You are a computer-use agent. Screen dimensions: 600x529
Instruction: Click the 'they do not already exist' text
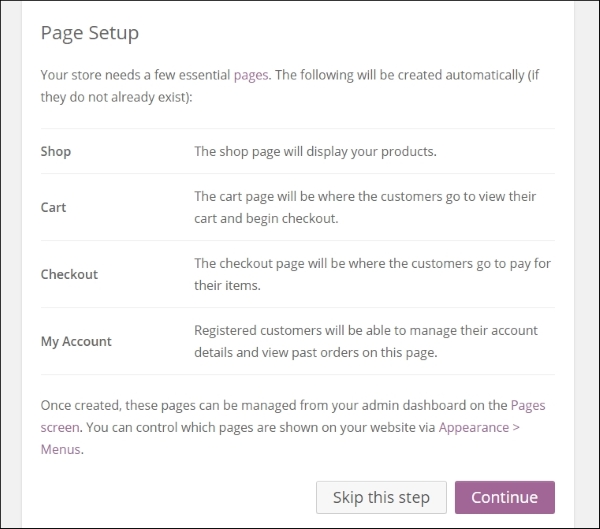115,97
